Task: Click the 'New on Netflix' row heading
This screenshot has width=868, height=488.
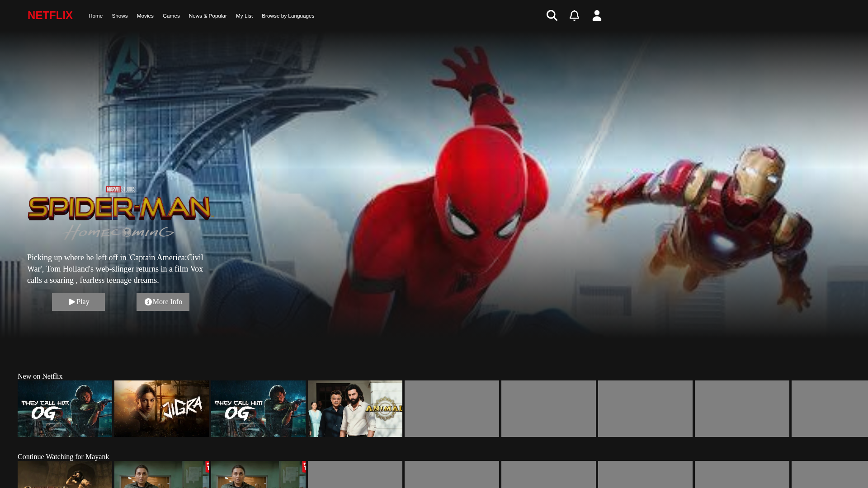Action: pyautogui.click(x=40, y=376)
